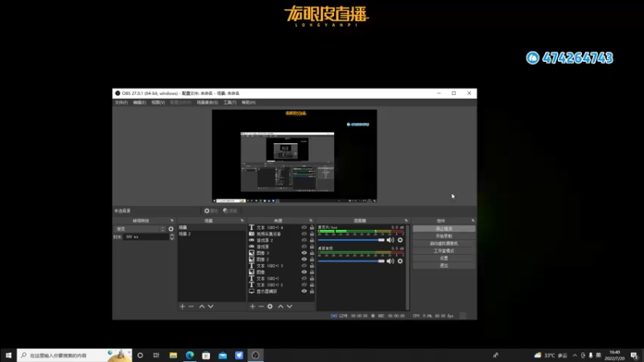Open 桌面音频 audio settings gear
Screen dimensions: 644x362
click(400, 261)
